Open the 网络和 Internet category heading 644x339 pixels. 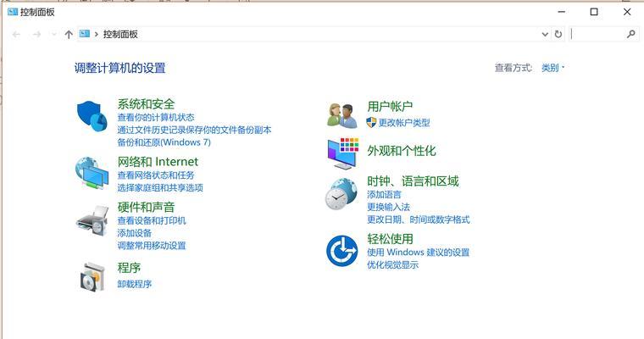coord(158,162)
